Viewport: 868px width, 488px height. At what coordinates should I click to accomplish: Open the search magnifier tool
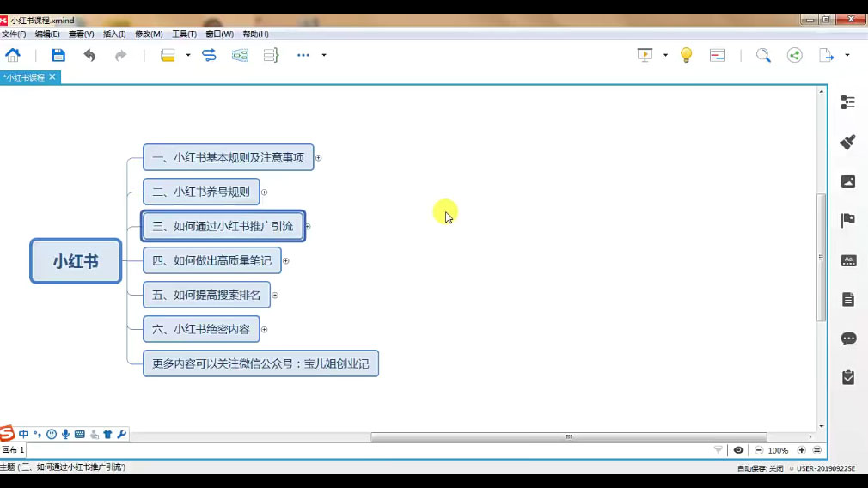coord(763,55)
